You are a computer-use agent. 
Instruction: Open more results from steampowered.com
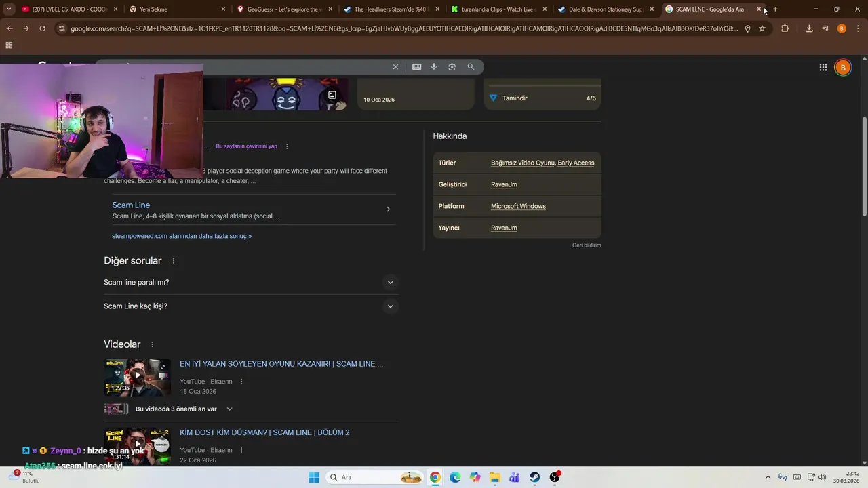[182, 236]
